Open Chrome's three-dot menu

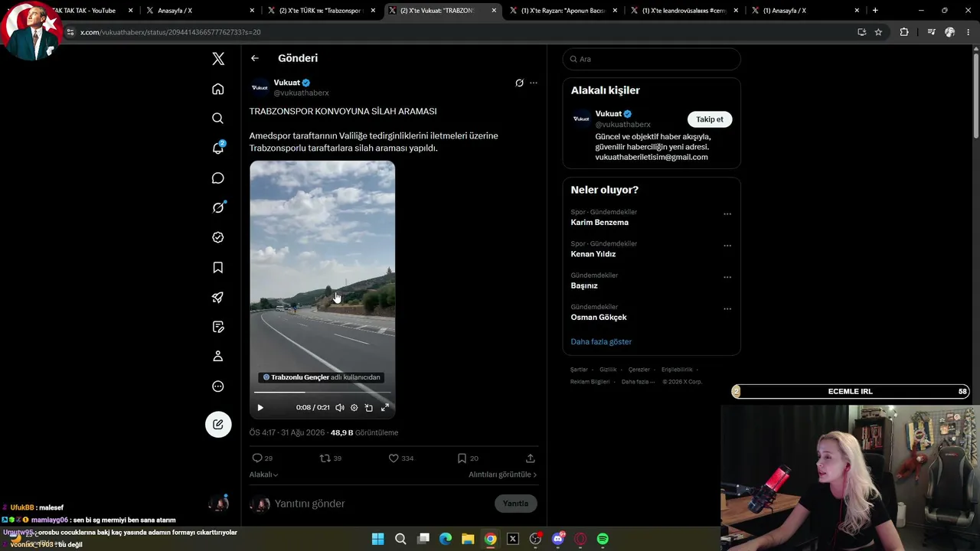click(968, 32)
